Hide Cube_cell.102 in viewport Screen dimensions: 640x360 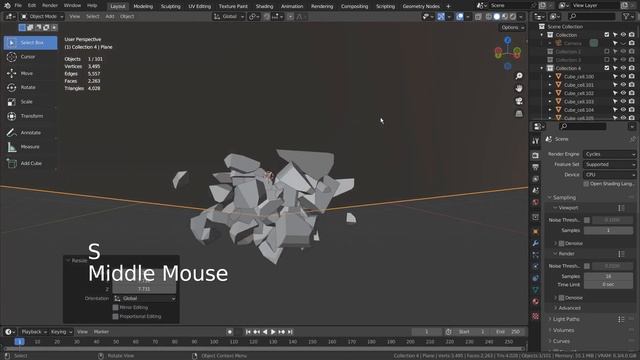(x=623, y=93)
